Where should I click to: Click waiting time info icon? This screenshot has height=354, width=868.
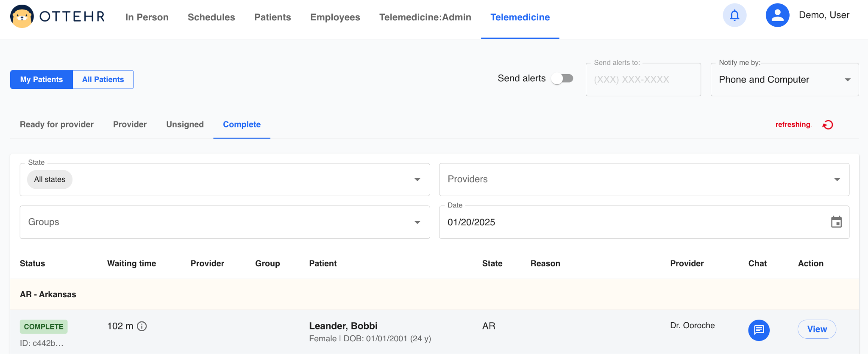[x=142, y=326]
